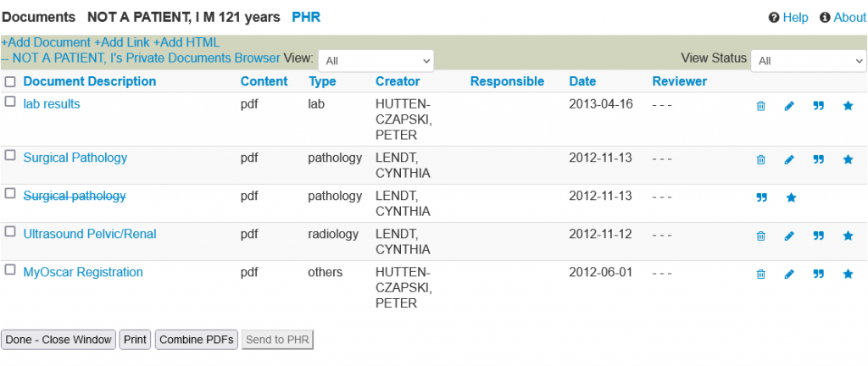The height and width of the screenshot is (366, 868).
Task: Open the View dropdown
Action: 376,60
